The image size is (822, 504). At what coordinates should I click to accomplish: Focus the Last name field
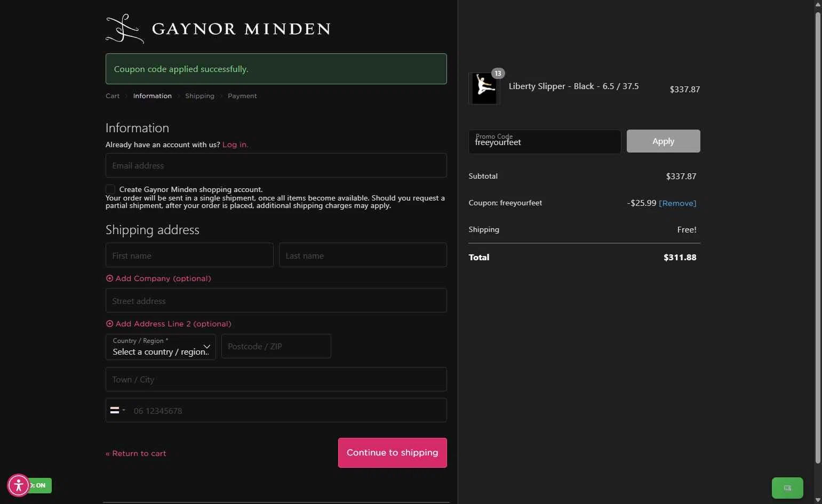pyautogui.click(x=363, y=255)
